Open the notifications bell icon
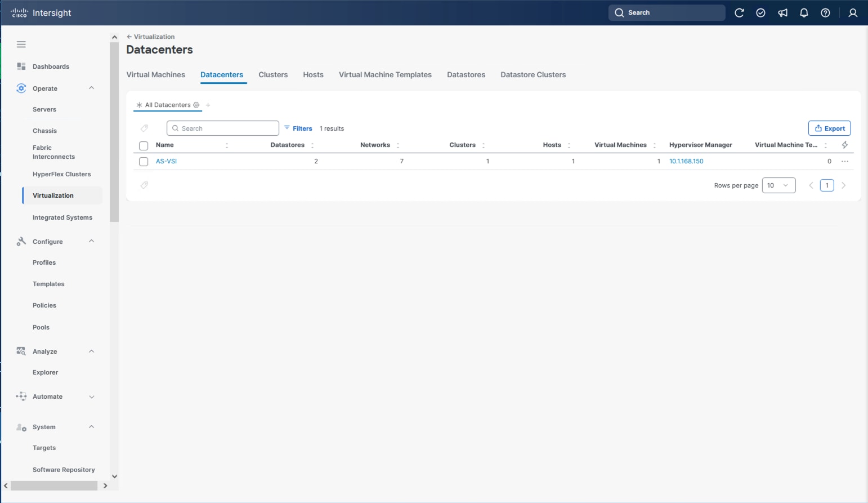 tap(804, 12)
